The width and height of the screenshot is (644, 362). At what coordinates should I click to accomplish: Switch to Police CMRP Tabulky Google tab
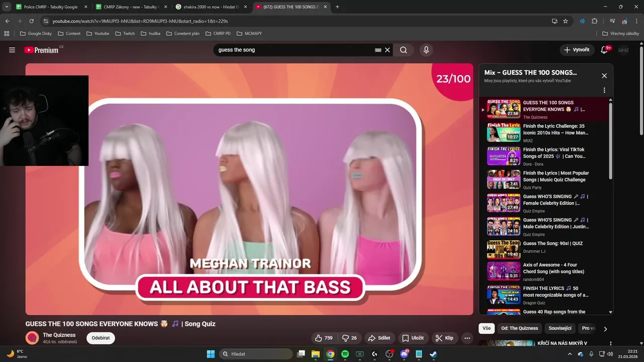(x=50, y=7)
